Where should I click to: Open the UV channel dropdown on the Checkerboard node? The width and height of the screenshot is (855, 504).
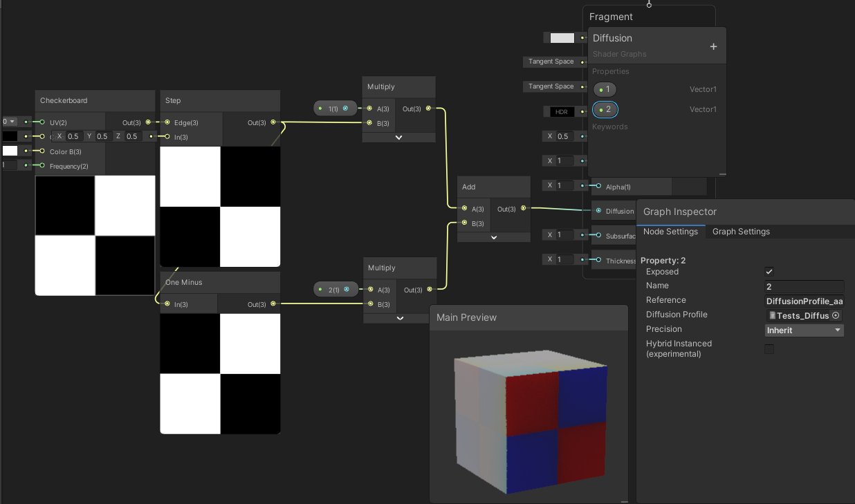pyautogui.click(x=10, y=122)
